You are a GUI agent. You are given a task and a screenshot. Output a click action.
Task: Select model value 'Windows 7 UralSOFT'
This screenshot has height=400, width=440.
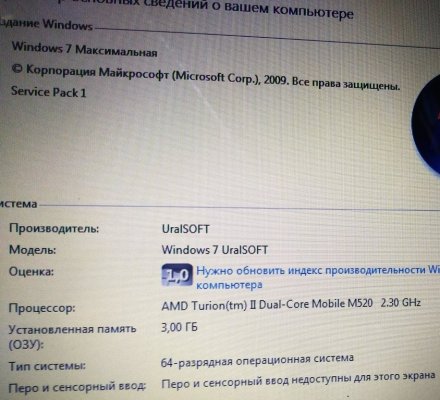coord(215,250)
